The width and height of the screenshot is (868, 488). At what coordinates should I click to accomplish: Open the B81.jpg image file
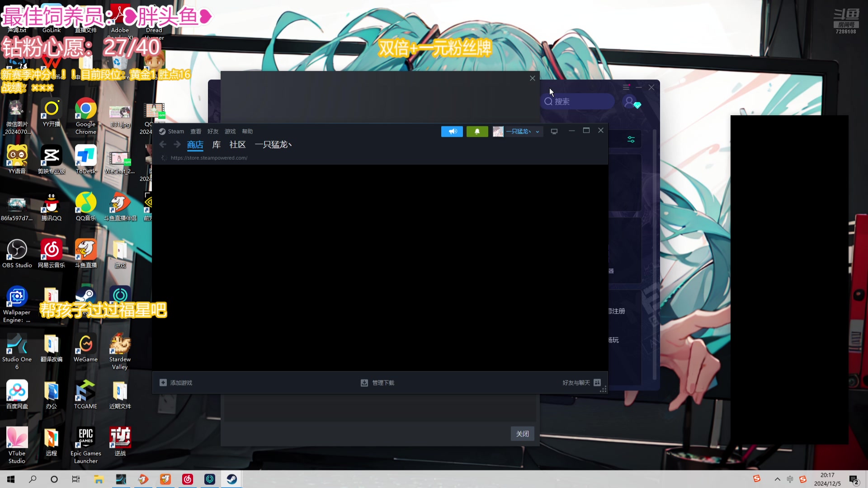120,117
